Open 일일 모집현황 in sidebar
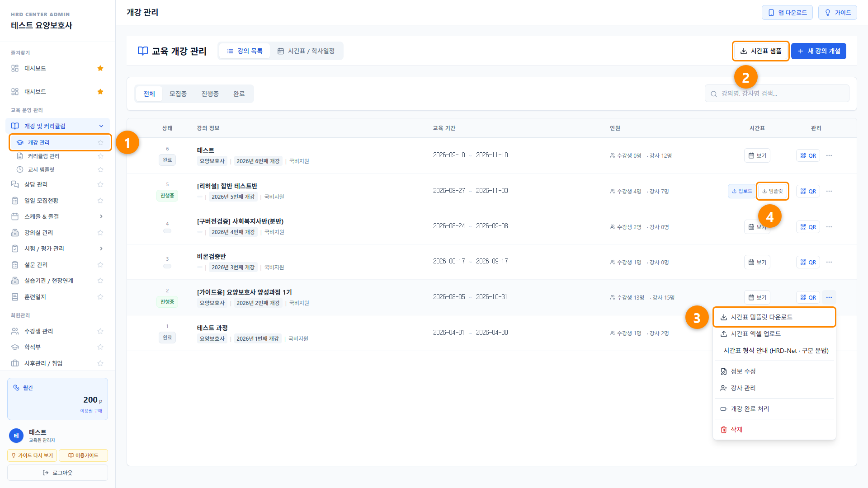 (x=41, y=201)
